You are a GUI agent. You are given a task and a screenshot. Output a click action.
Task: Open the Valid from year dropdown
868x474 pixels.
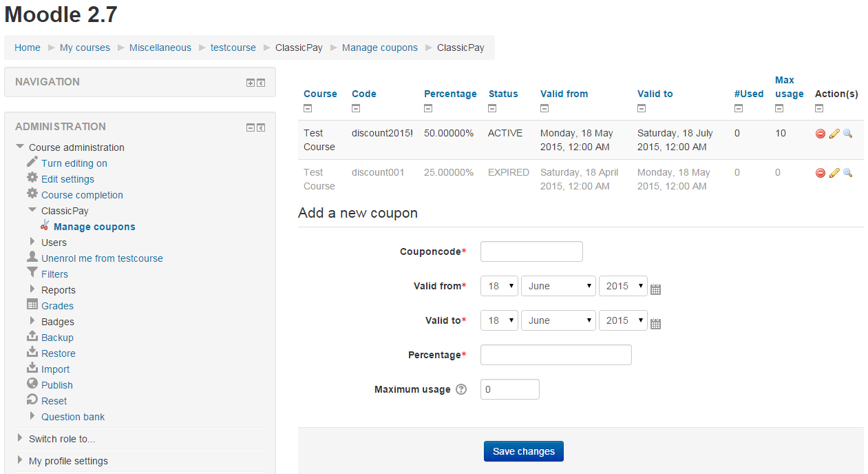pos(623,286)
